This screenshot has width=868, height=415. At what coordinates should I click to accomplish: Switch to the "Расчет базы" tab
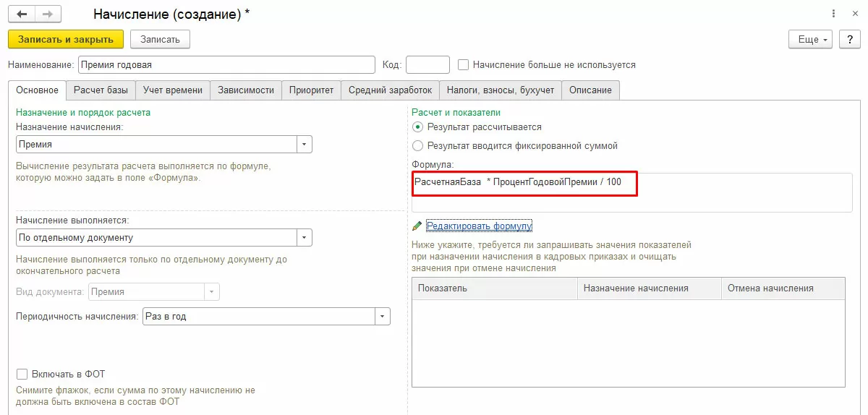[101, 90]
